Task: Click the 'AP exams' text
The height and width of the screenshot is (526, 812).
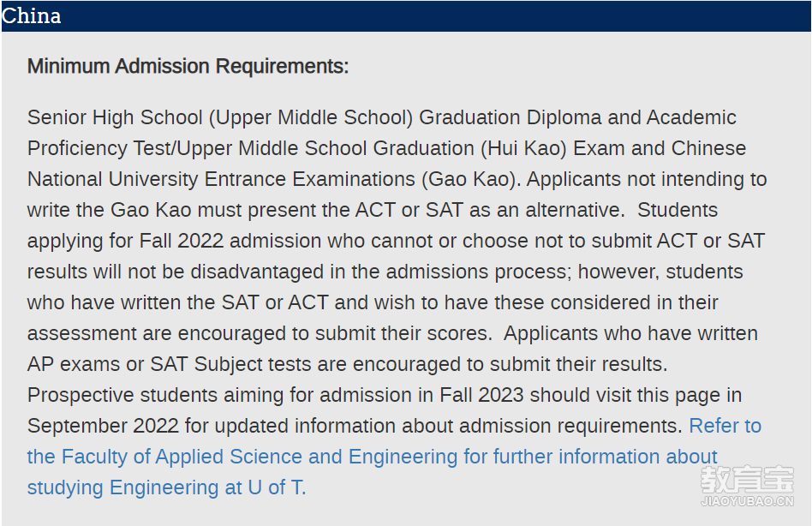Action: pyautogui.click(x=75, y=364)
